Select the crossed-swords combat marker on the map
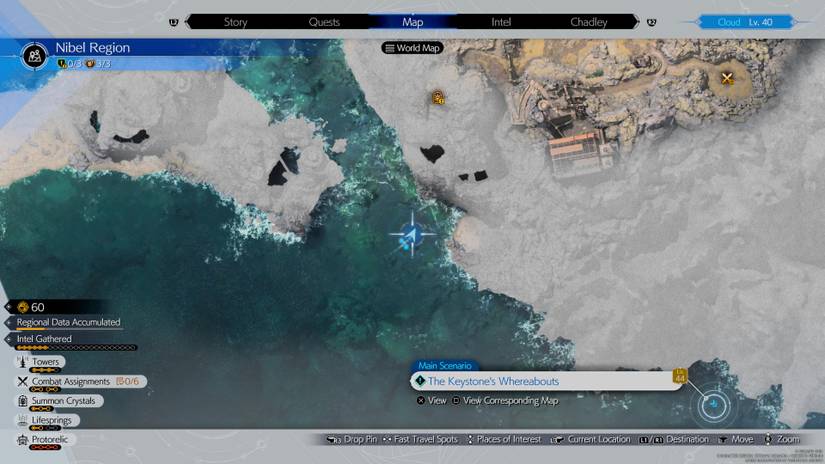 727,78
